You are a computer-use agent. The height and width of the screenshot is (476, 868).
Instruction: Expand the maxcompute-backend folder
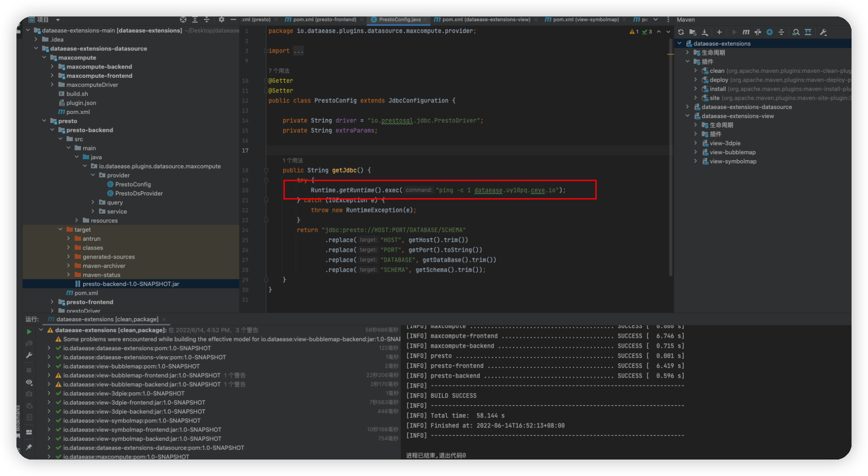53,66
